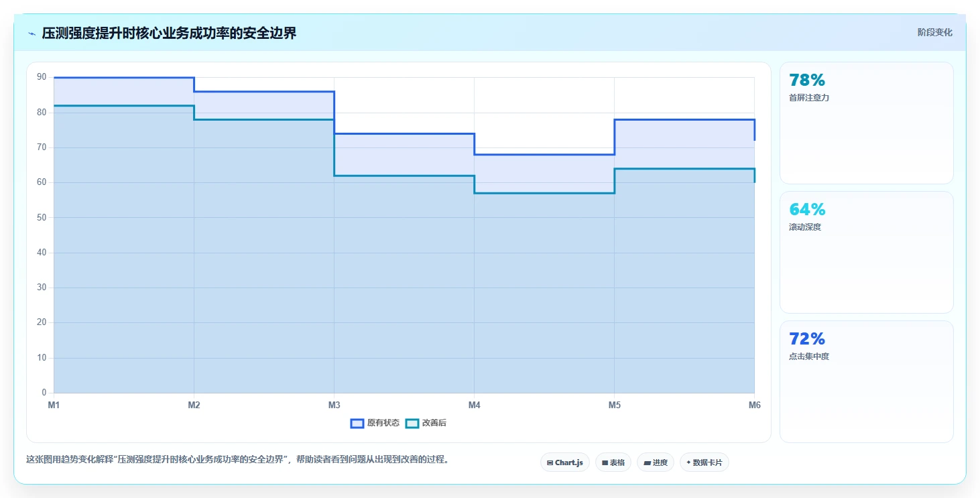Click the 80 value on the y-axis
980x498 pixels.
click(x=42, y=112)
